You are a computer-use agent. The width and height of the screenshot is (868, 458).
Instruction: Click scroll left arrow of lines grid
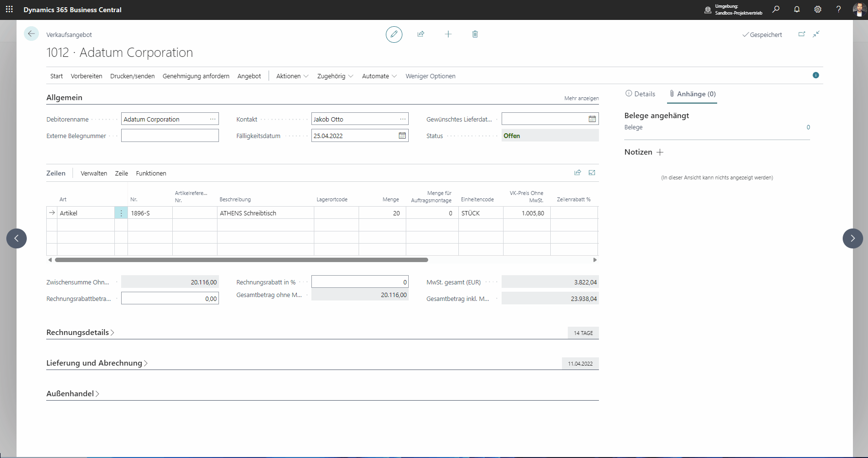[50, 260]
